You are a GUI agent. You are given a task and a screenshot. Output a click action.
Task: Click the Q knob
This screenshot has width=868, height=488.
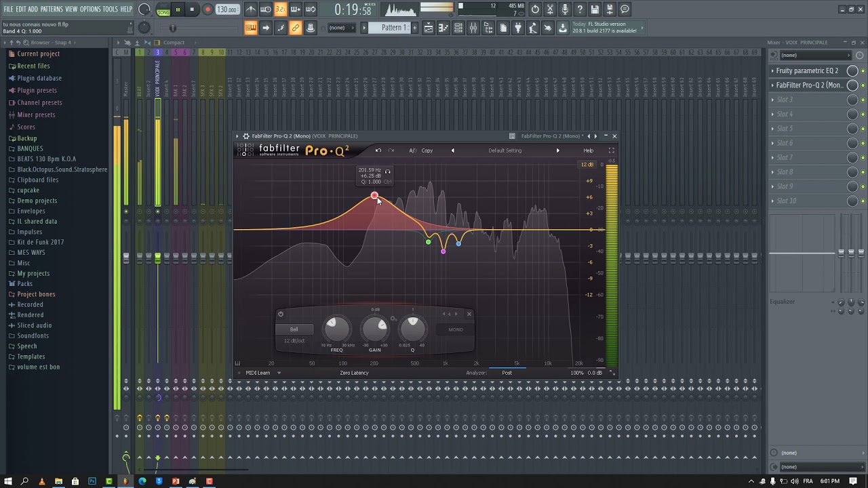pyautogui.click(x=412, y=329)
